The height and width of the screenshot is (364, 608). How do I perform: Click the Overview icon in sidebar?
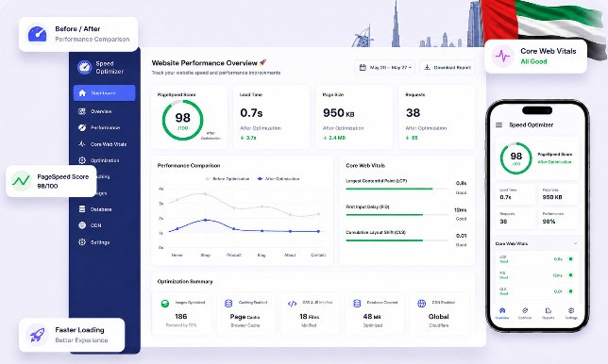pos(82,111)
